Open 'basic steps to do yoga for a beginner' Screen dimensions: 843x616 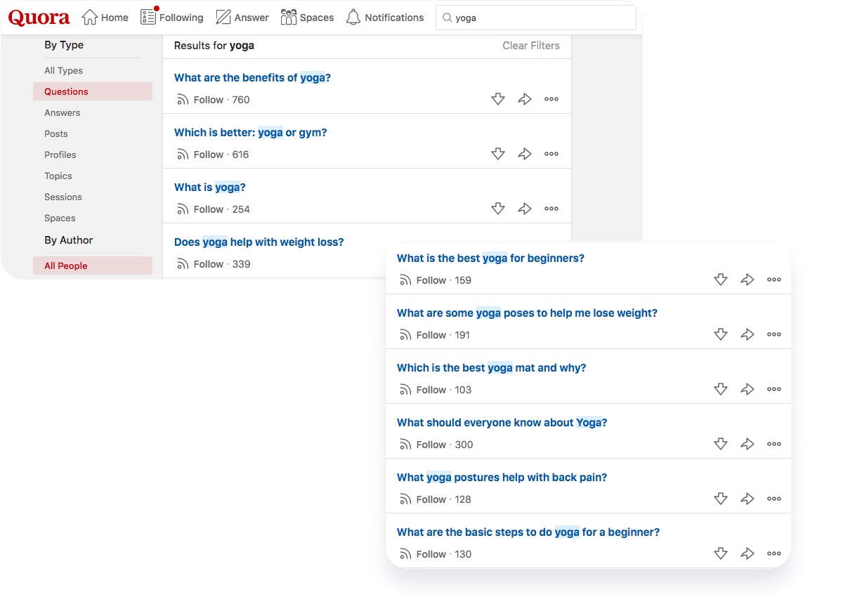pyautogui.click(x=528, y=532)
